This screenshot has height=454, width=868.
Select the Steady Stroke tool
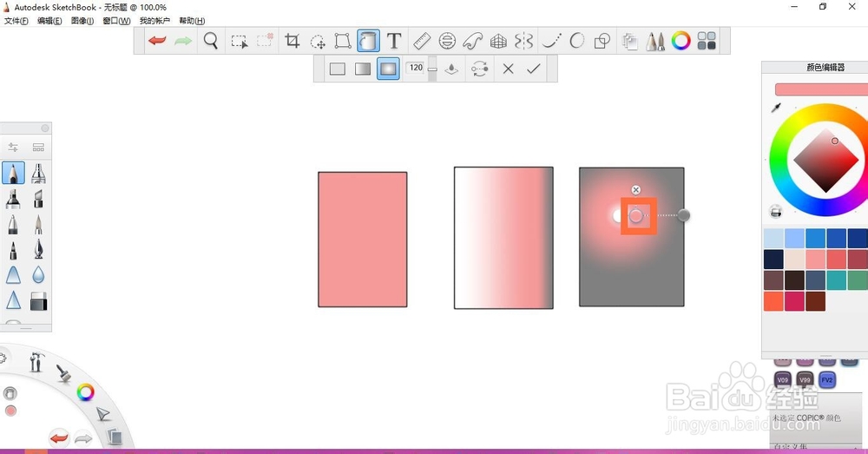click(x=551, y=41)
